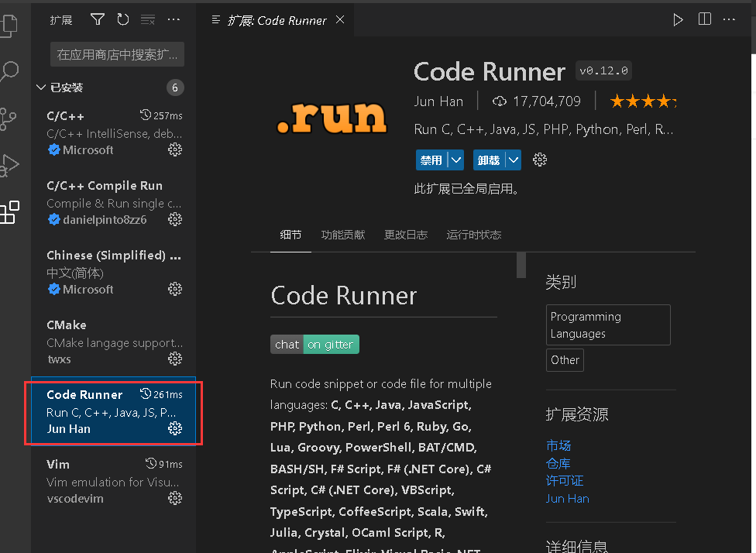
Task: Close the 扩展: Code Runner tab
Action: click(340, 20)
